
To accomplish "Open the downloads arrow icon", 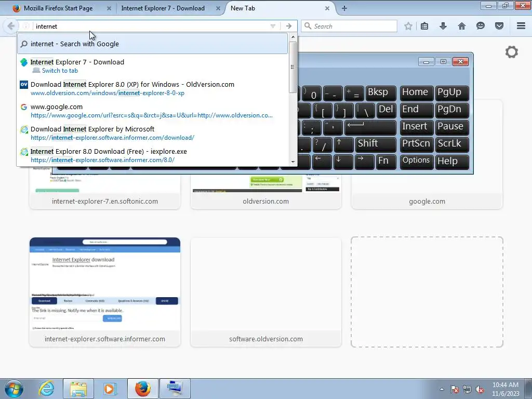I will tap(443, 26).
